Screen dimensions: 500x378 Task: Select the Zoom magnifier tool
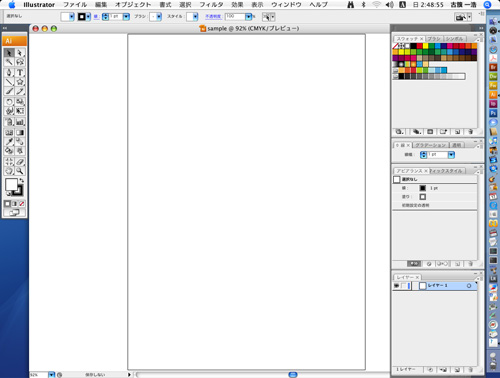click(20, 171)
